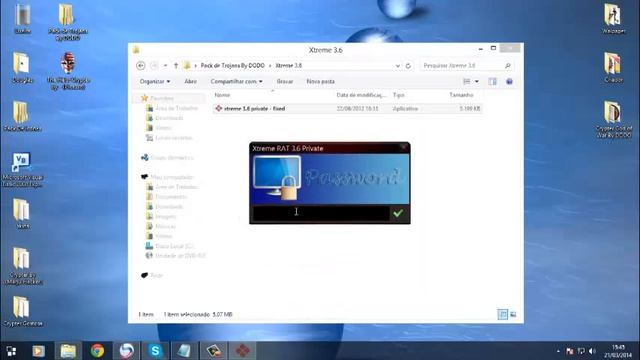Click the Action Center flag tray icon

tap(570, 351)
